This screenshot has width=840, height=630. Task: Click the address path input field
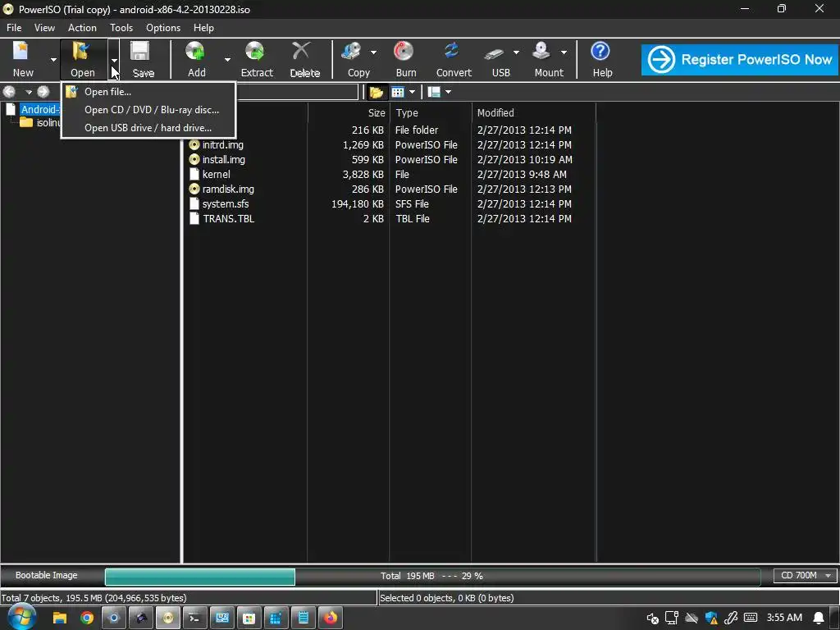[297, 92]
